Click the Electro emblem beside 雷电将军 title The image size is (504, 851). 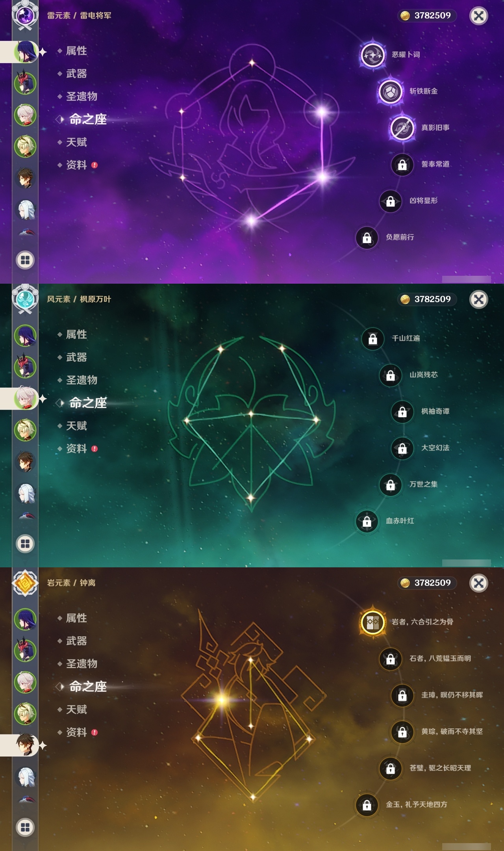25,16
